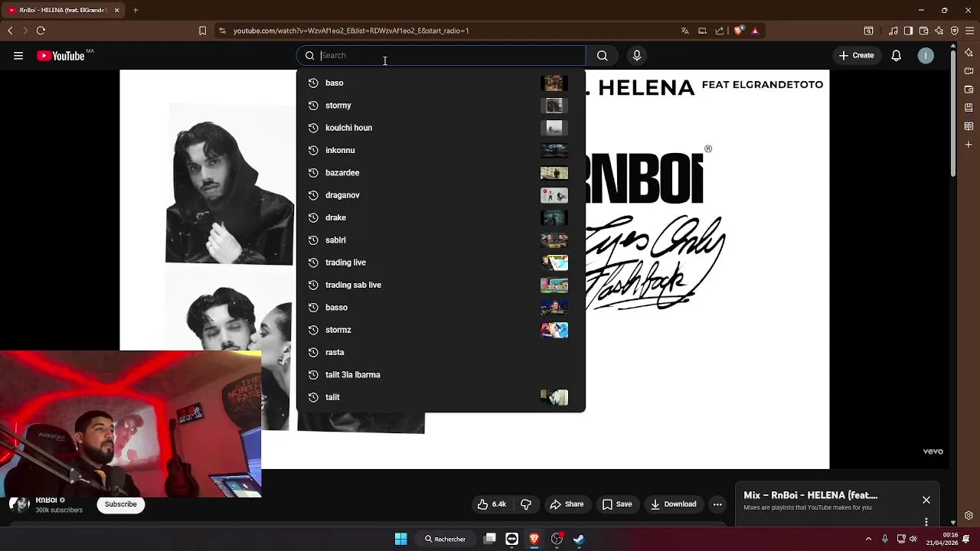This screenshot has height=551, width=980.
Task: Select the 'baso' search suggestion
Action: [441, 83]
